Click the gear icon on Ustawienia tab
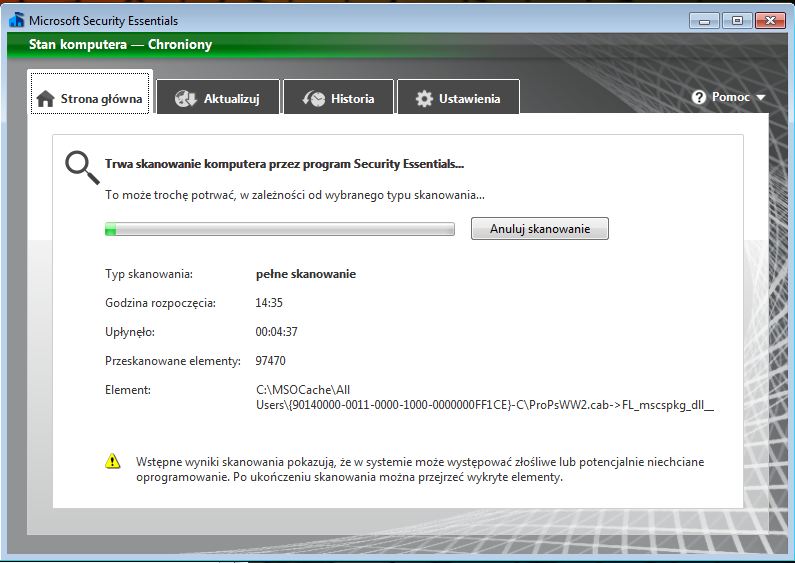 pos(424,98)
